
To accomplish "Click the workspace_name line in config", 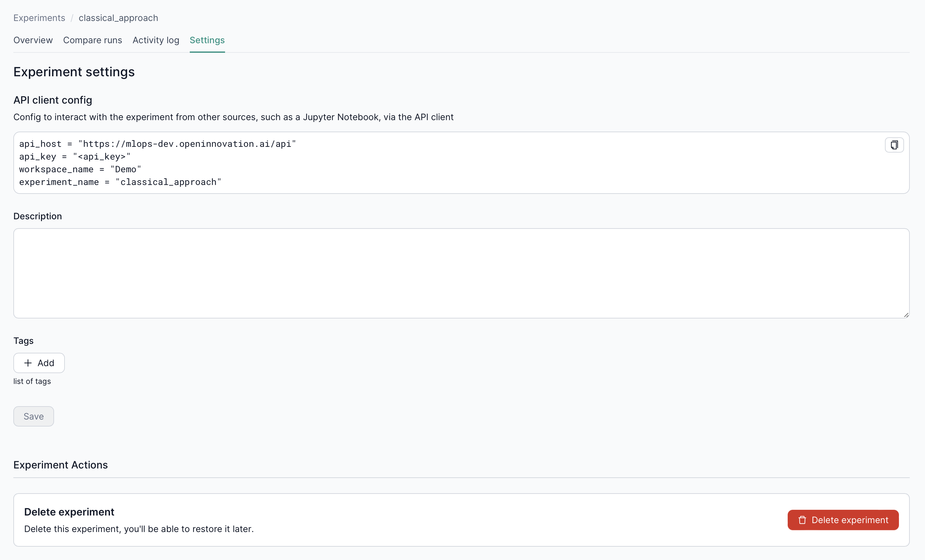I will (x=80, y=169).
